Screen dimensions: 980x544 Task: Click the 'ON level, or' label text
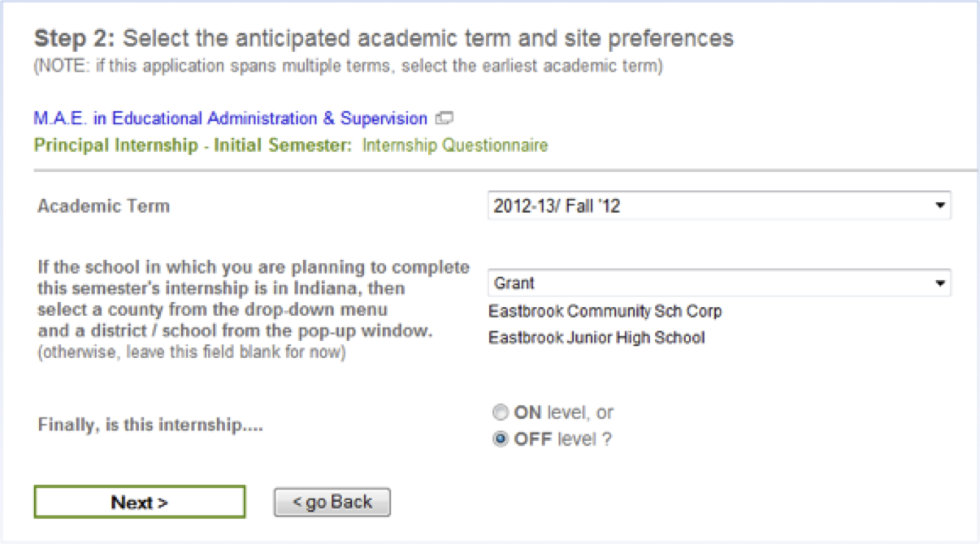pyautogui.click(x=563, y=412)
